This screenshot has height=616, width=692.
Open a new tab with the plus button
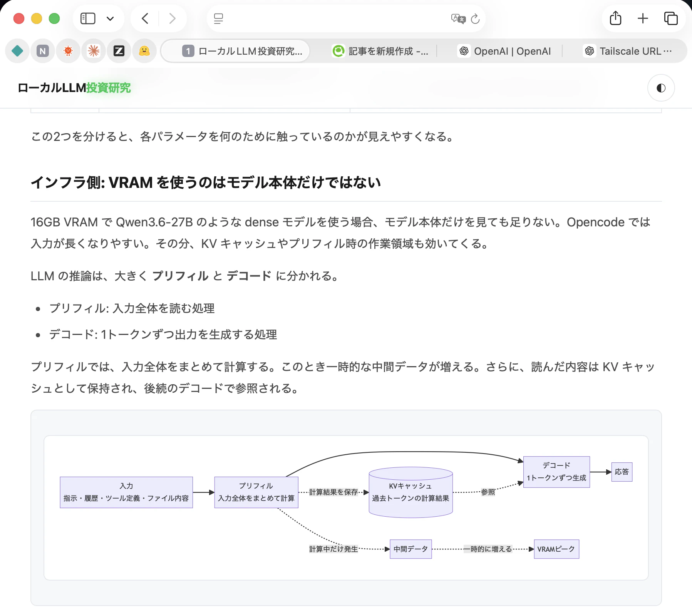coord(643,18)
